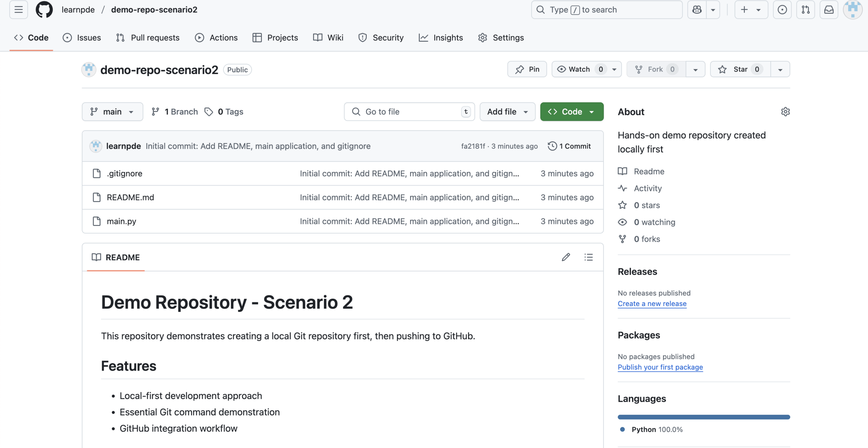Click the GitHub Octocat logo
The width and height of the screenshot is (868, 448).
[44, 10]
